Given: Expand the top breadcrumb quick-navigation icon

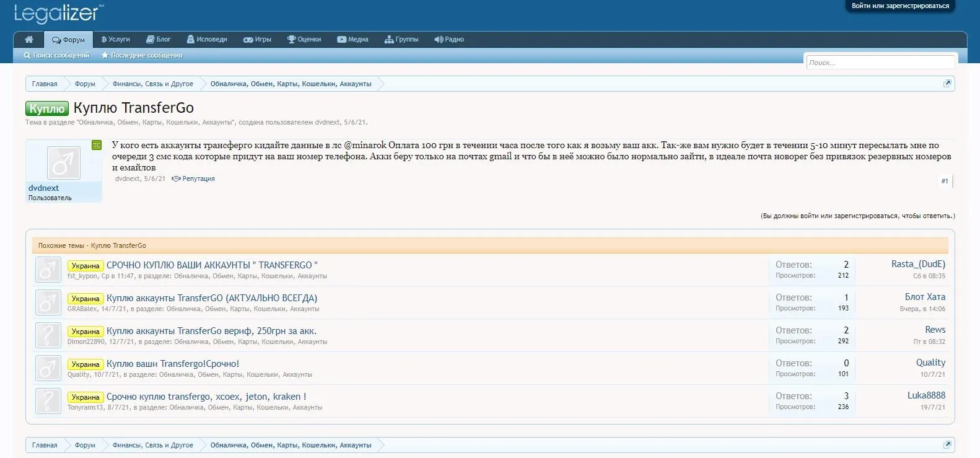Looking at the screenshot, I should [x=947, y=84].
